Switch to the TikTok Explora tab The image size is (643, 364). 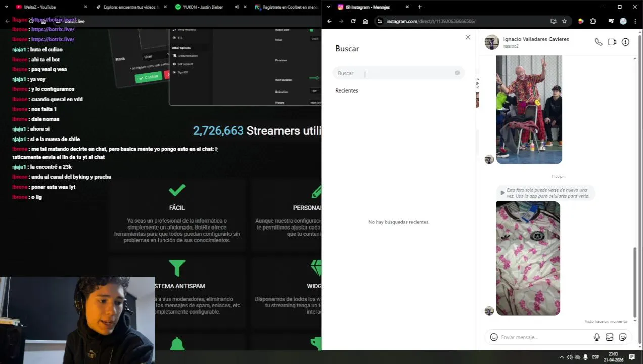tap(131, 7)
